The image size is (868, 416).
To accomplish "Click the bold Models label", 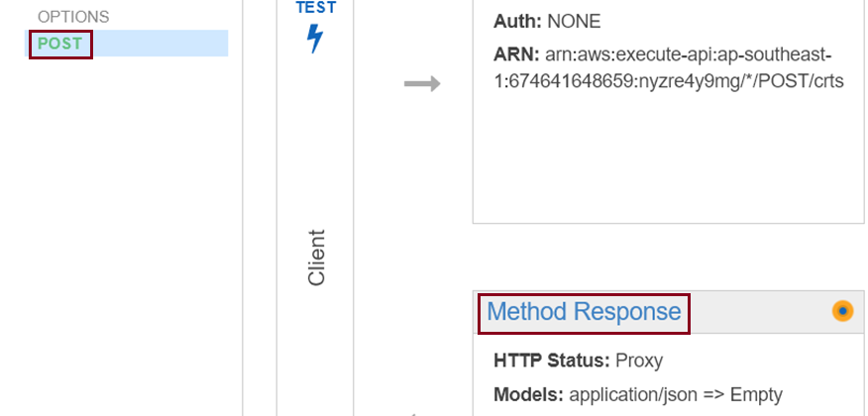I will (x=528, y=395).
